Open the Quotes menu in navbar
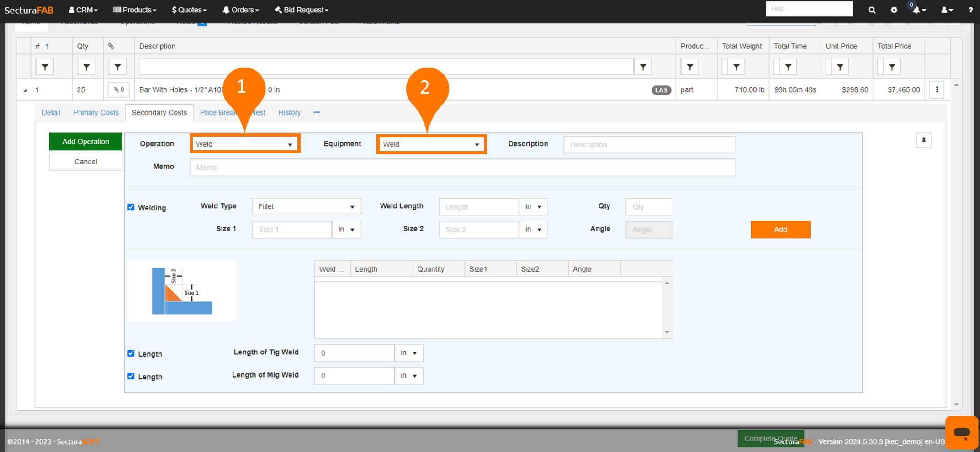 tap(189, 10)
